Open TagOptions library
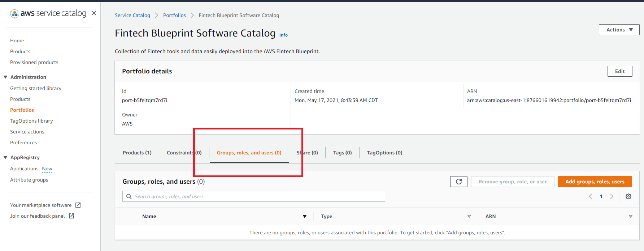This screenshot has height=251, width=644. (31, 121)
